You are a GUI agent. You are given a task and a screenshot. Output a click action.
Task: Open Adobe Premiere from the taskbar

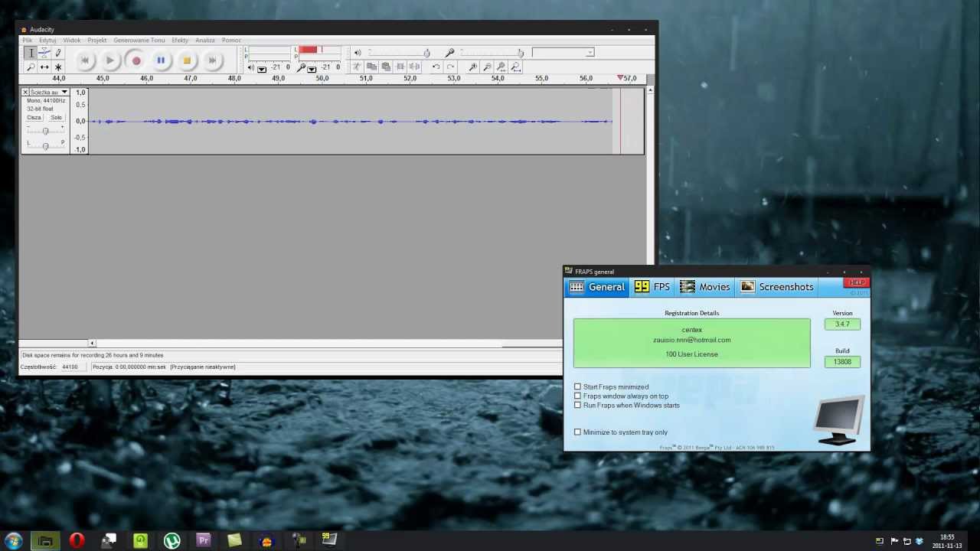tap(203, 540)
